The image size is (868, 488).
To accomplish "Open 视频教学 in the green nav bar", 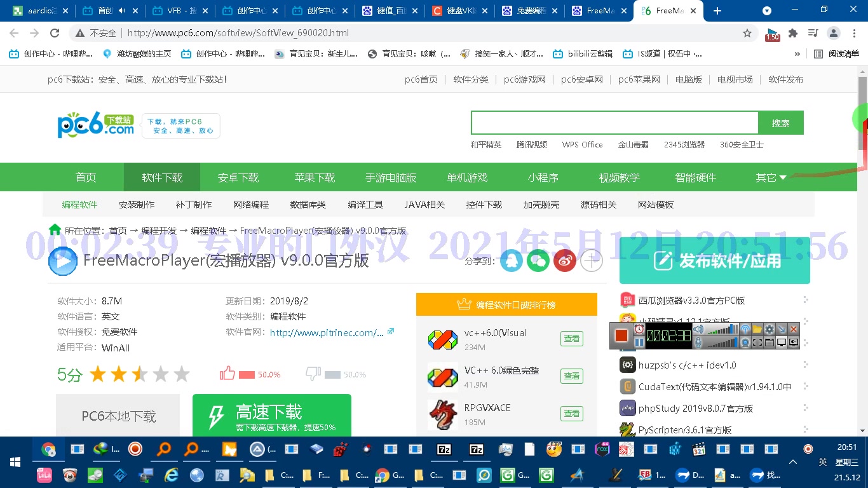I will click(x=620, y=177).
